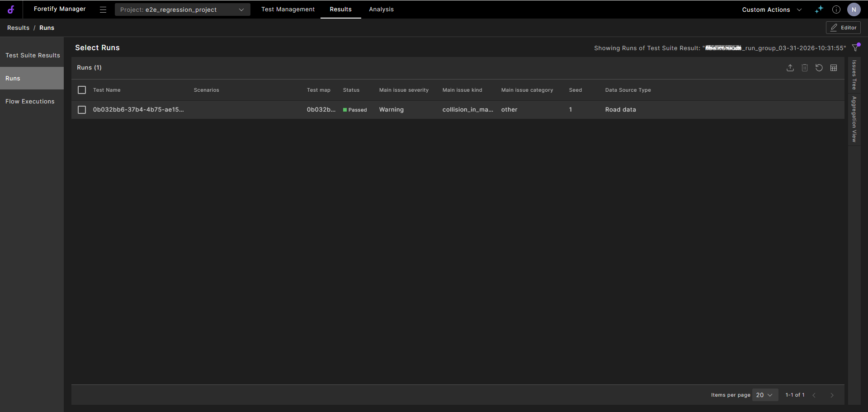Switch to the Analysis tab
The width and height of the screenshot is (868, 412).
coord(381,9)
